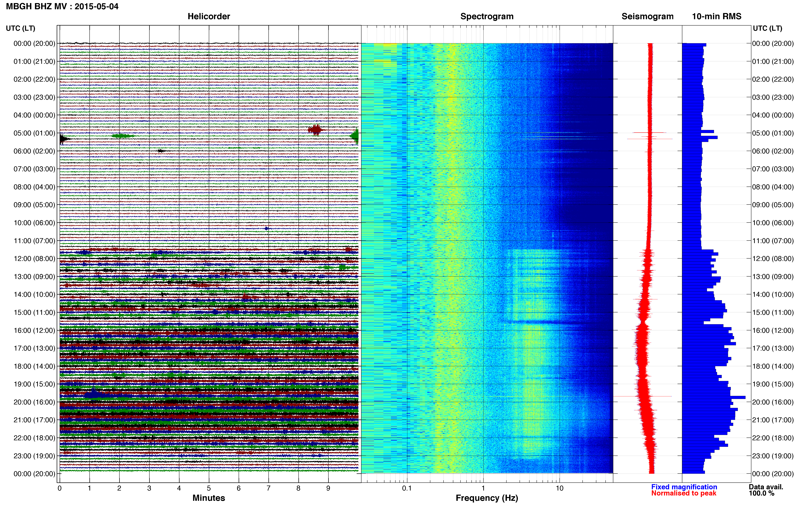
Task: Select the 'Seismogram' panel heading
Action: pos(648,16)
